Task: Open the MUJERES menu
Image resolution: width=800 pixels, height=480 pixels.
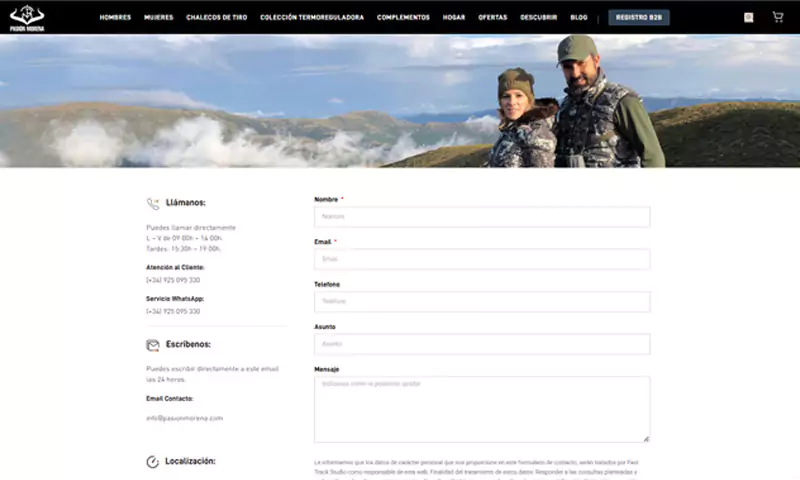Action: [159, 17]
